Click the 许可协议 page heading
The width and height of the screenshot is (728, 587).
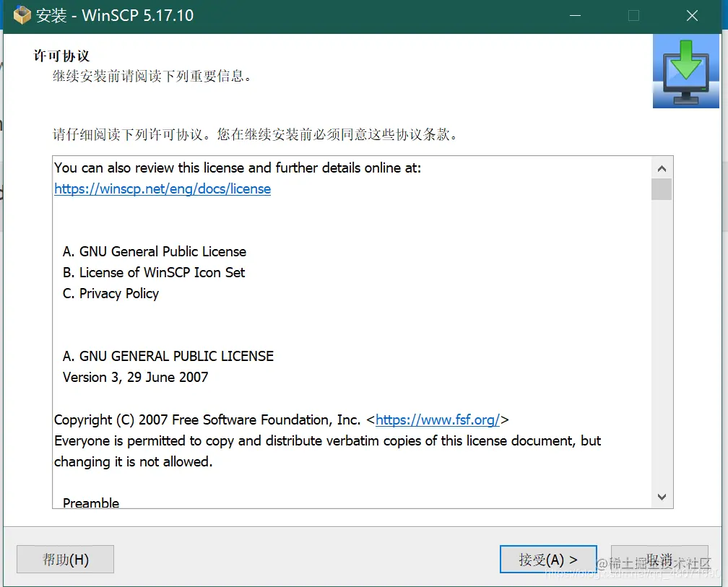point(61,56)
